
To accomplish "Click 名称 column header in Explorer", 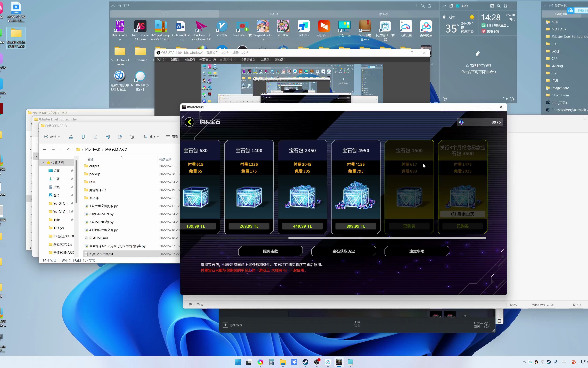I will (x=90, y=159).
